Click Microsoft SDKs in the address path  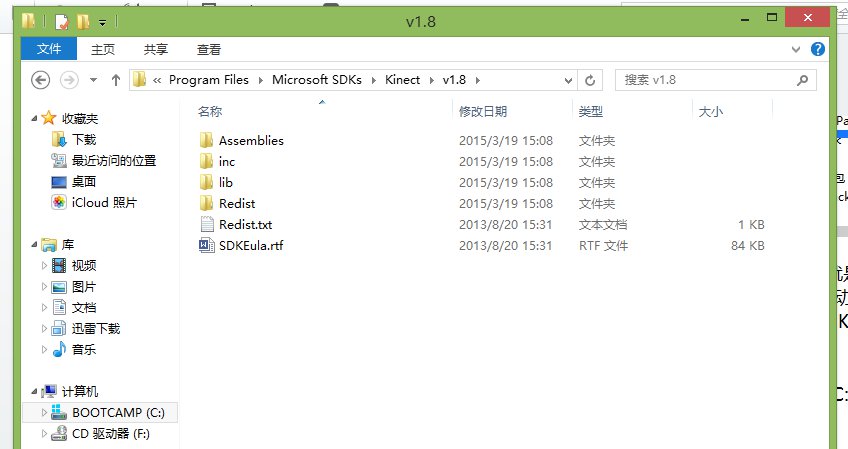pyautogui.click(x=317, y=80)
